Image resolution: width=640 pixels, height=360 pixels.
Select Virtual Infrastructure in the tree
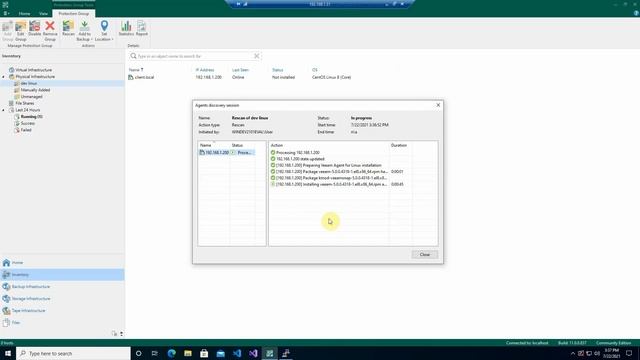tap(33, 70)
